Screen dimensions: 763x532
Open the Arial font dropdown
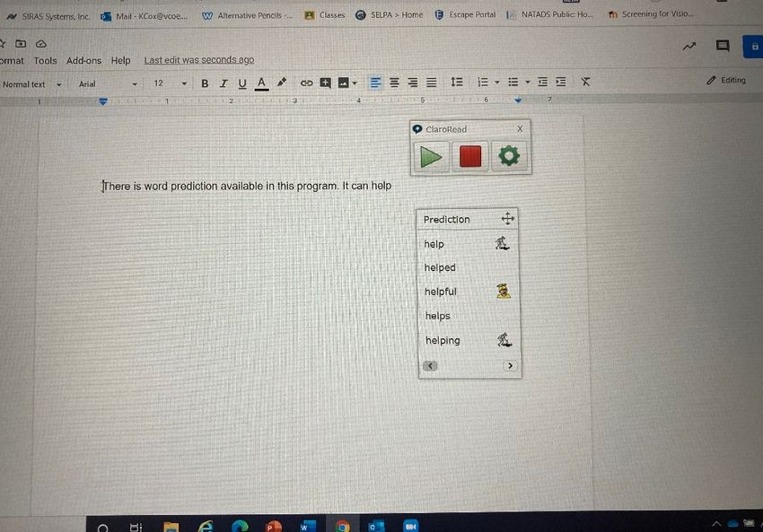108,84
